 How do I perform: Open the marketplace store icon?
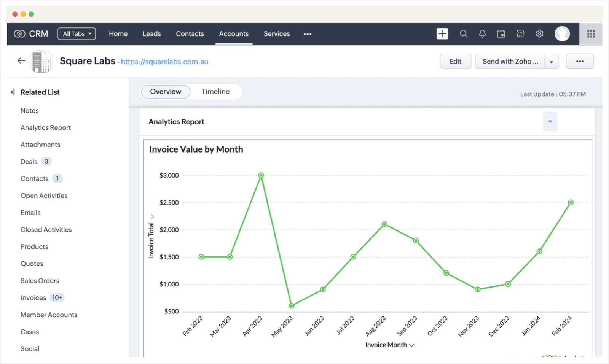[x=520, y=33]
